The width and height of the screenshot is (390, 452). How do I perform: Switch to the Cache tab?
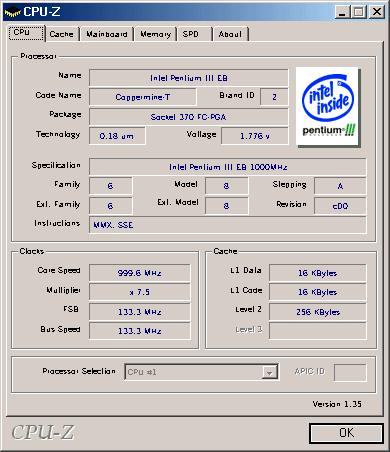tap(62, 34)
